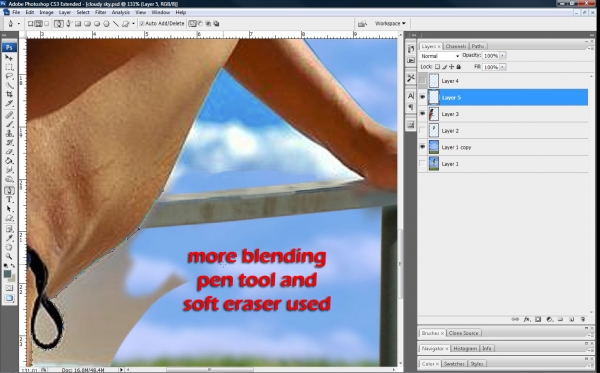Open the Analysis menu
This screenshot has height=373, width=600.
click(121, 12)
